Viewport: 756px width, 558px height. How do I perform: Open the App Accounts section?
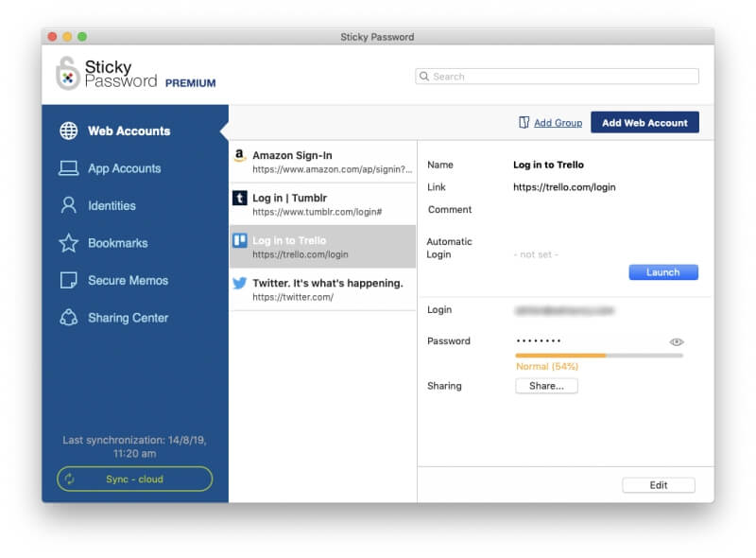(x=135, y=168)
